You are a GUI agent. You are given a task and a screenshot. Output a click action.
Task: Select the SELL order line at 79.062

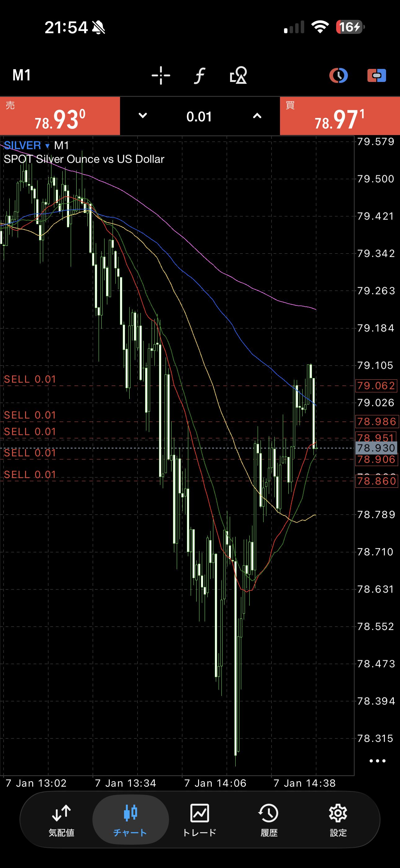pos(30,380)
